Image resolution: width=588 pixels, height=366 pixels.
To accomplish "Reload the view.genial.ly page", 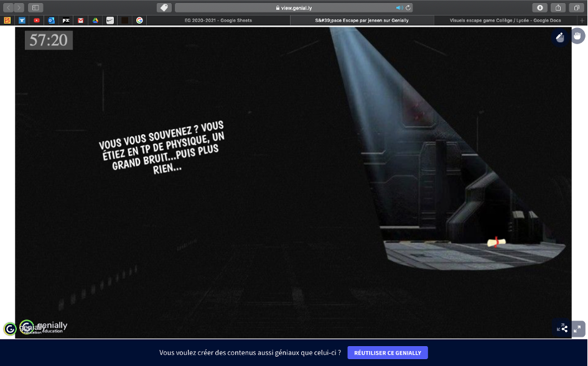I will coord(408,8).
